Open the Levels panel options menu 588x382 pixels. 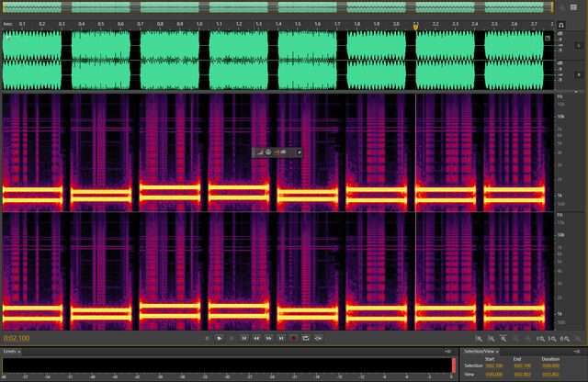[x=447, y=352]
